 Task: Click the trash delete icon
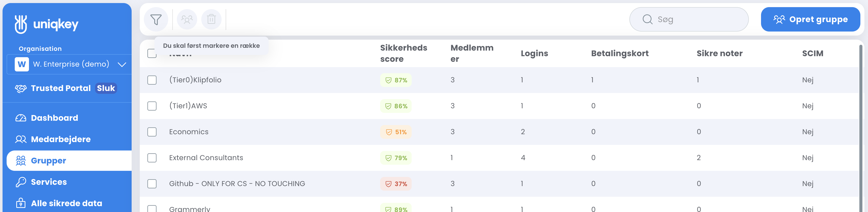coord(211,19)
